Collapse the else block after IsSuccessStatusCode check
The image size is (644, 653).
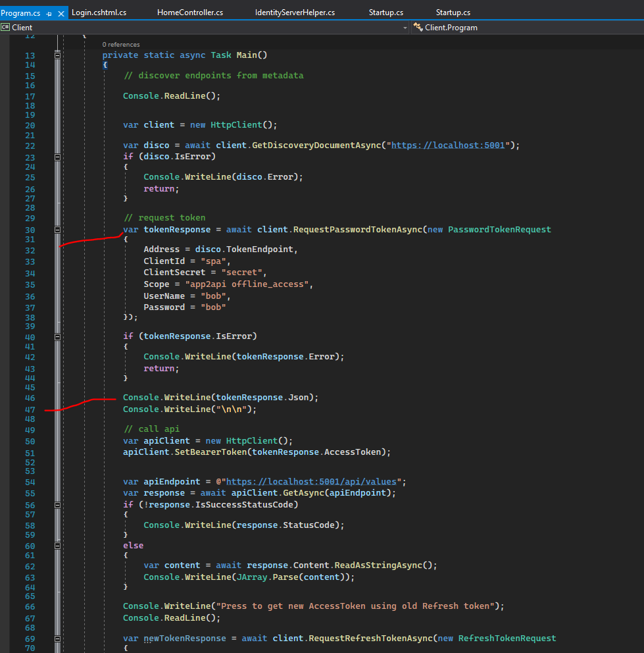tap(57, 545)
